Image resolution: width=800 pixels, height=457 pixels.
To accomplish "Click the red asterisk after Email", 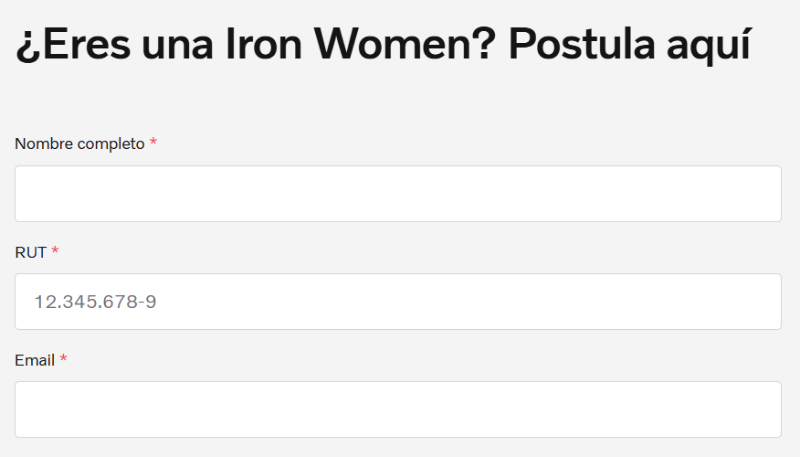I will (63, 360).
